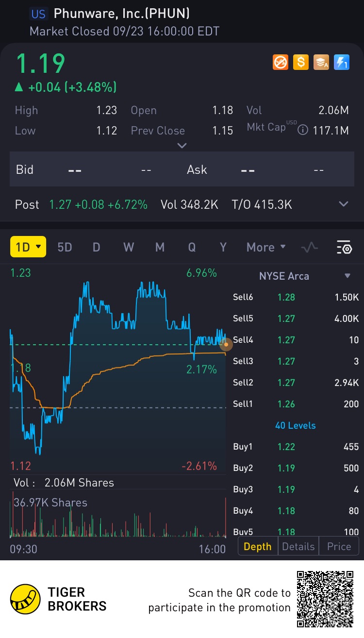Tap the 6.96% chart axis label
364x638 pixels.
click(201, 273)
